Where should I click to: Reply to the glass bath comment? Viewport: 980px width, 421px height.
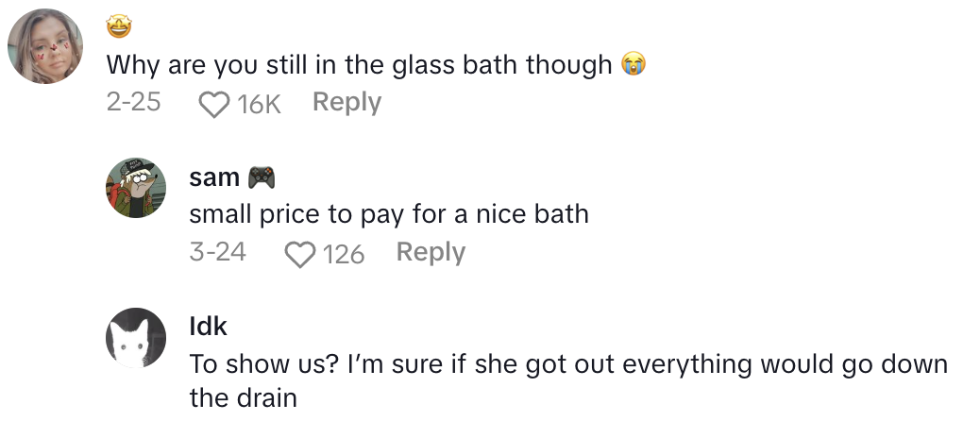(x=346, y=103)
